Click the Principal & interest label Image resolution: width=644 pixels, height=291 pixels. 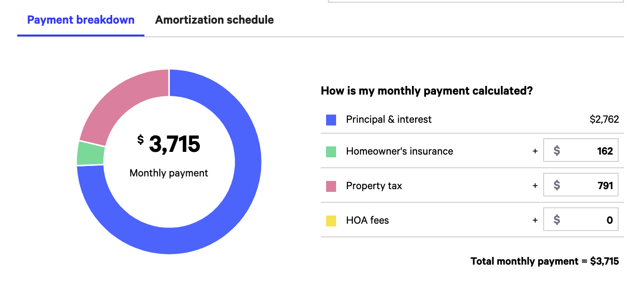click(x=389, y=120)
